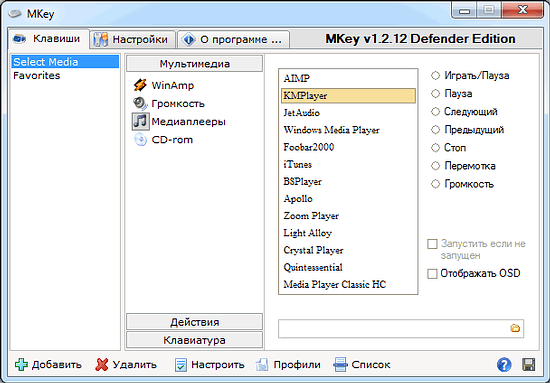
Task: Click the Громкость speaker icon
Action: [140, 103]
